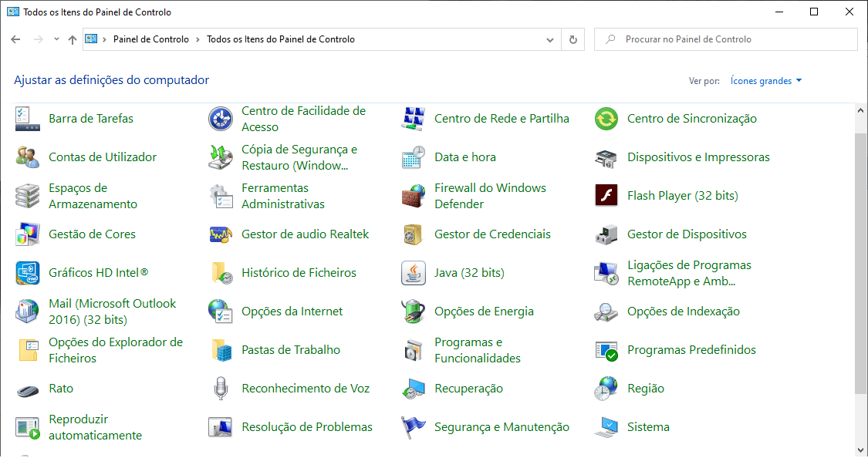Open the Cópia de Segurança e Restauro icon
The width and height of the screenshot is (868, 458).
click(x=221, y=157)
